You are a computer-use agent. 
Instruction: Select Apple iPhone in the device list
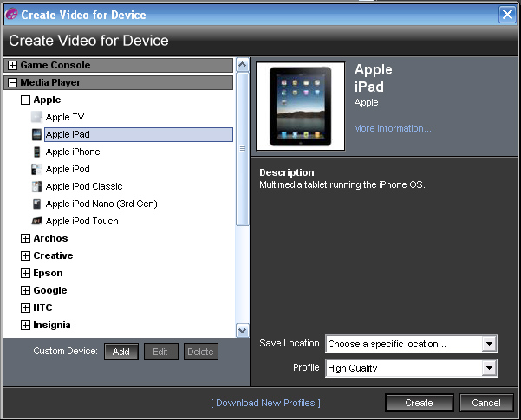[73, 152]
